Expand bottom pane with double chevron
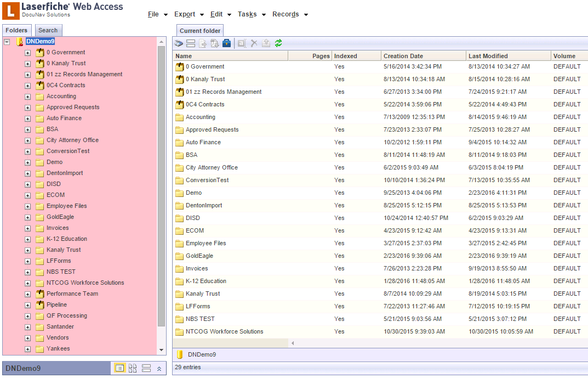Screen dimensions: 588x378 pos(159,368)
